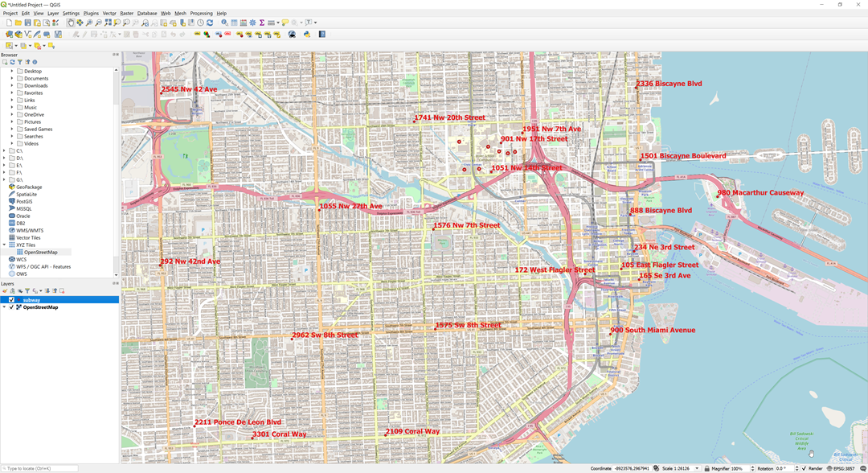Image resolution: width=868 pixels, height=473 pixels.
Task: Select the WMS/WMTS browser entry
Action: [x=30, y=230]
